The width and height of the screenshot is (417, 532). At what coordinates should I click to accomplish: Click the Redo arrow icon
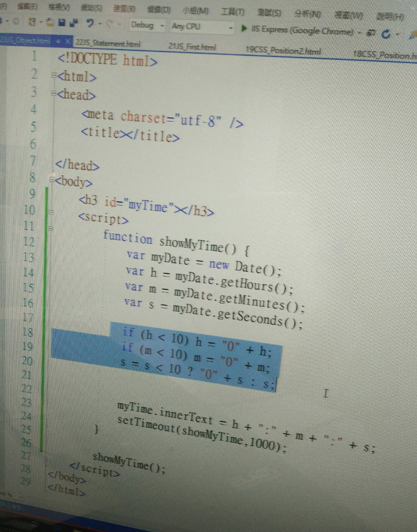pos(109,23)
